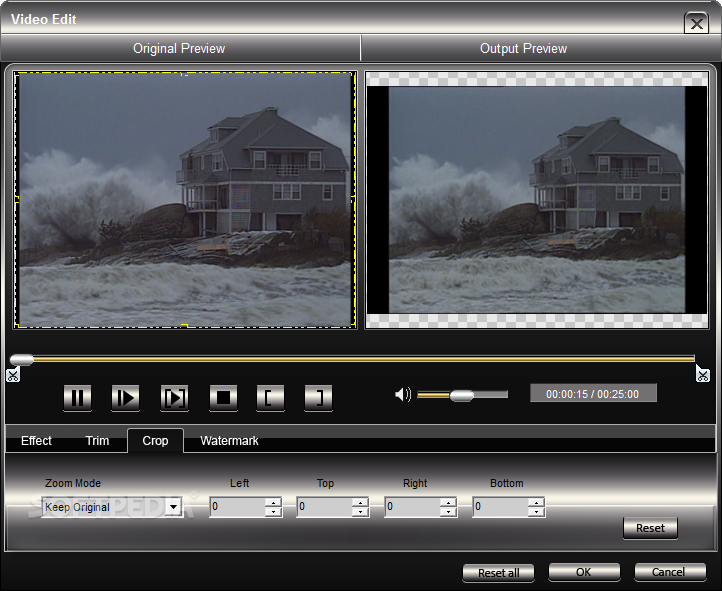This screenshot has height=591, width=722.
Task: Open the Watermark tab
Action: tap(229, 440)
